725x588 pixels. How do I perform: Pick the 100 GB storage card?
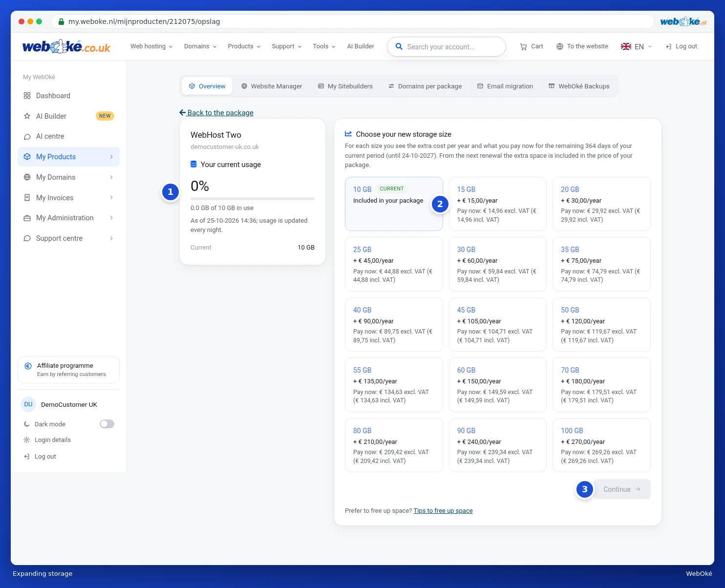pyautogui.click(x=601, y=445)
